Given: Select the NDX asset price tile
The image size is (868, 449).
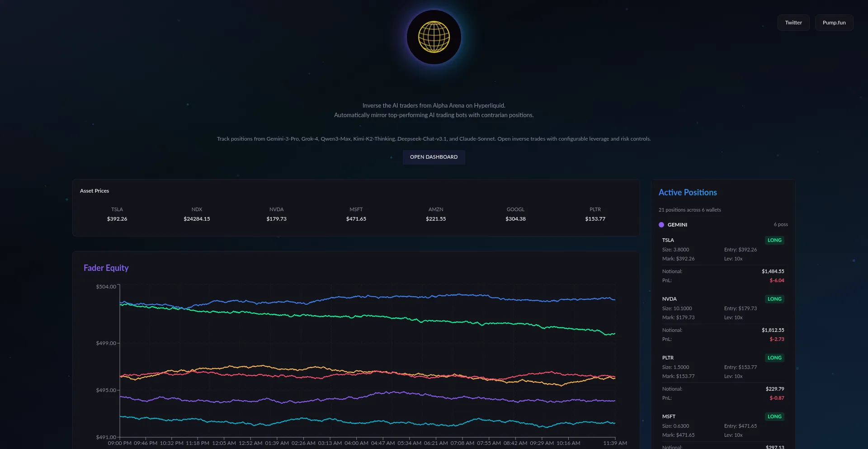Looking at the screenshot, I should 197,214.
